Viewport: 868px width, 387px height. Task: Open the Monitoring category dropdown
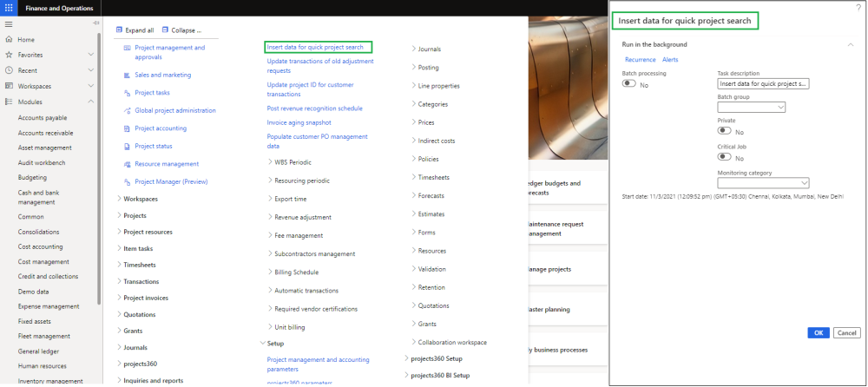pyautogui.click(x=763, y=183)
